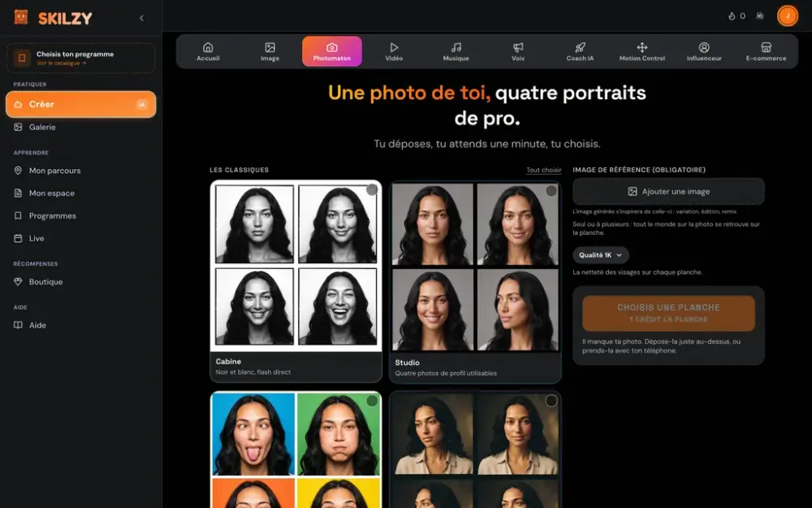Click the Quatre photos de profil utilisables caption
The image size is (812, 508).
coord(446,373)
